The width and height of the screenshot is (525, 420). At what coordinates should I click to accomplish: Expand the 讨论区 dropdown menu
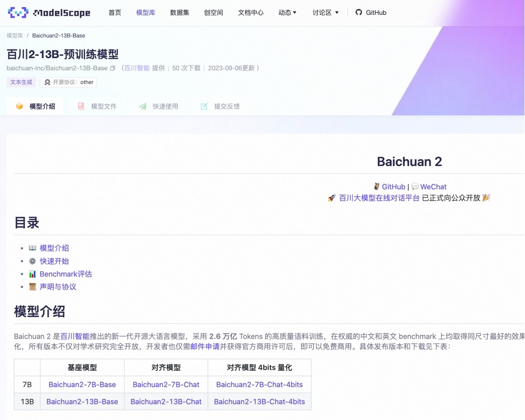click(x=325, y=12)
